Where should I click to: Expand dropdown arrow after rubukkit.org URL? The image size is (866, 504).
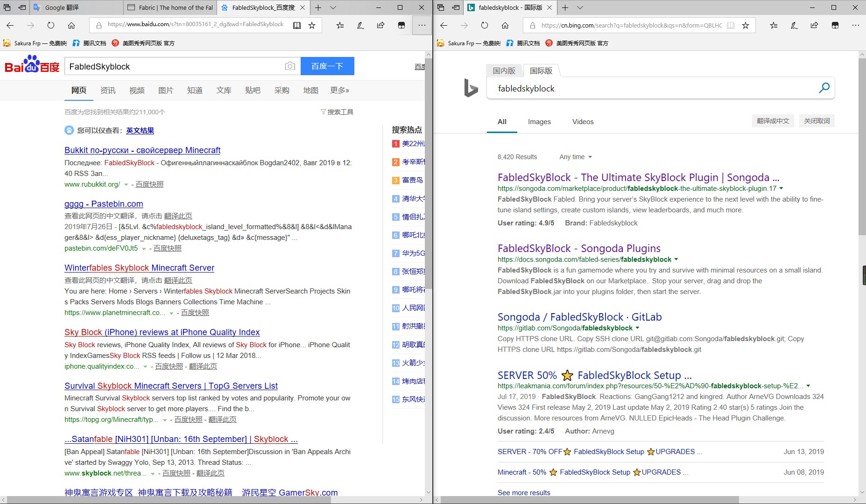[126, 185]
